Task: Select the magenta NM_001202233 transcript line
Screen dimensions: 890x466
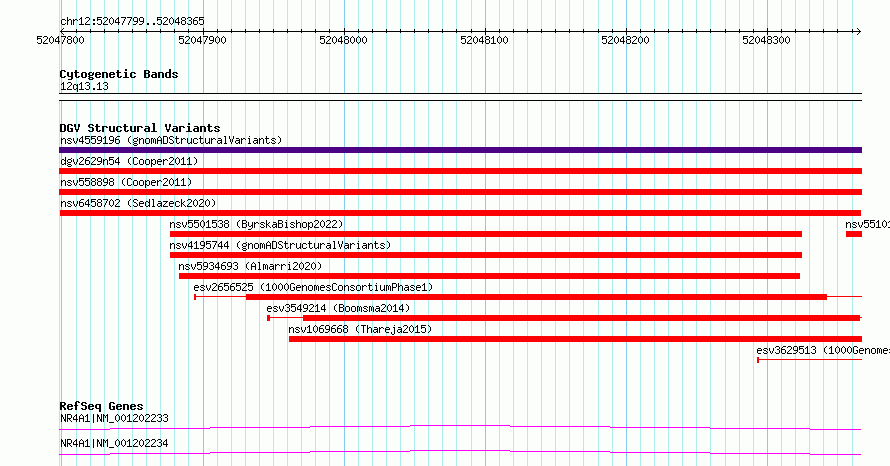Action: (x=460, y=427)
